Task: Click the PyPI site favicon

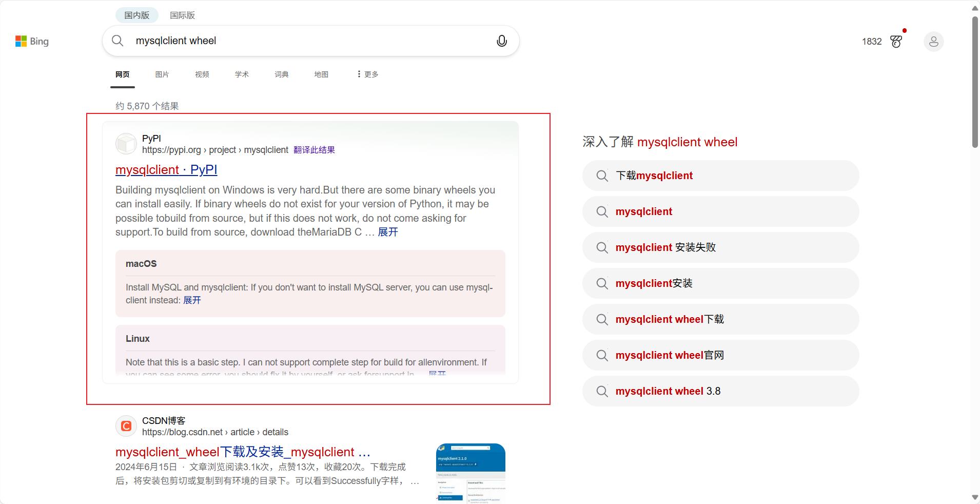Action: (126, 144)
